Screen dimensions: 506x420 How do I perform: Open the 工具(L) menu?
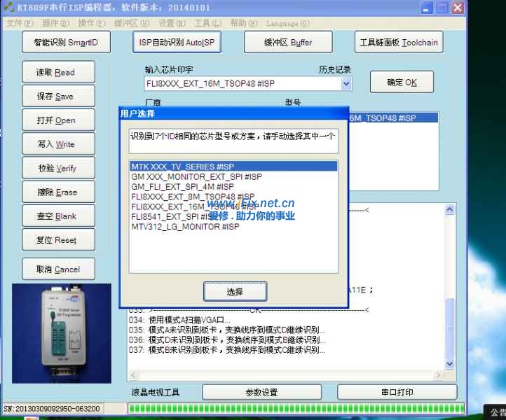(208, 23)
